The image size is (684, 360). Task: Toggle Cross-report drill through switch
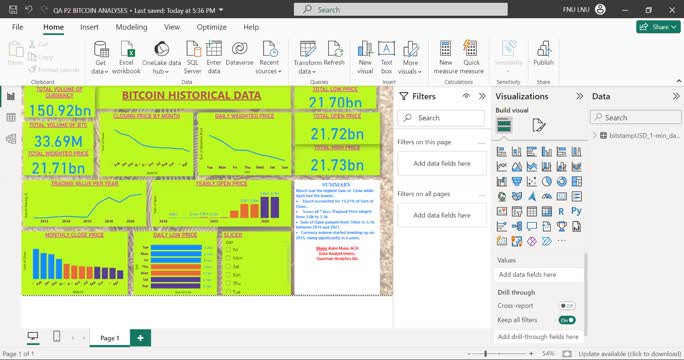click(567, 306)
